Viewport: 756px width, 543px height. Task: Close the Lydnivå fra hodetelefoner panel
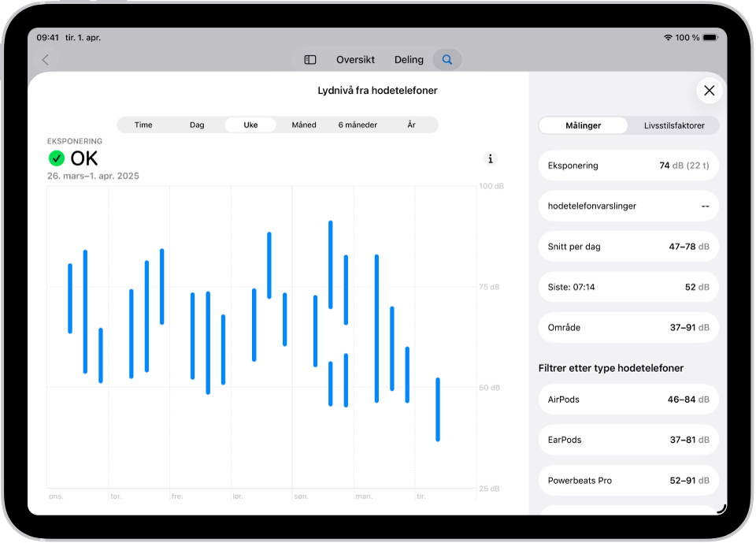710,91
